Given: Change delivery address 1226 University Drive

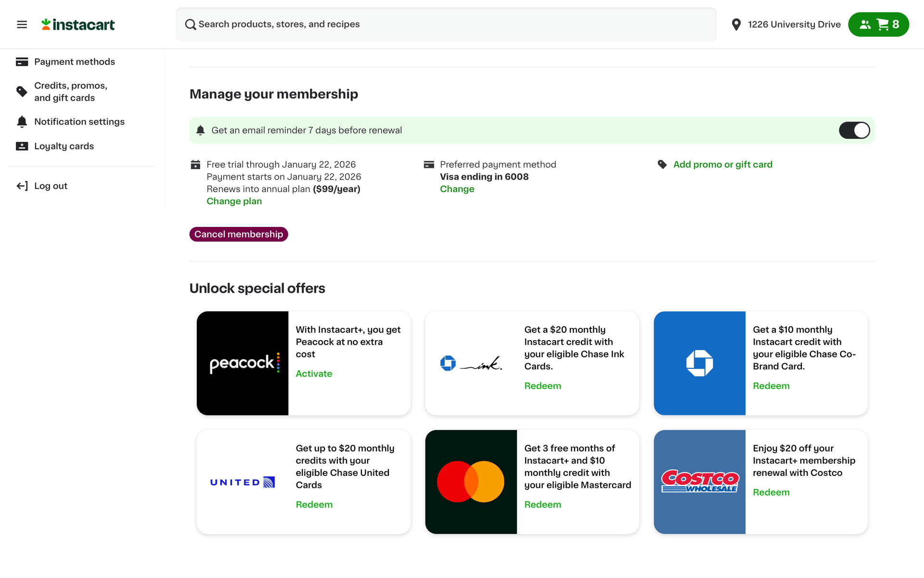Looking at the screenshot, I should pyautogui.click(x=794, y=25).
